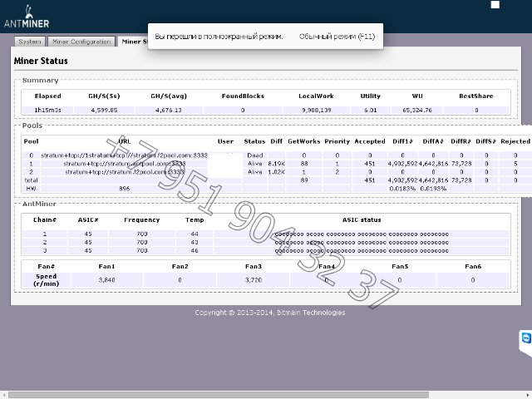Open the Miner Configuration tab

tap(81, 42)
